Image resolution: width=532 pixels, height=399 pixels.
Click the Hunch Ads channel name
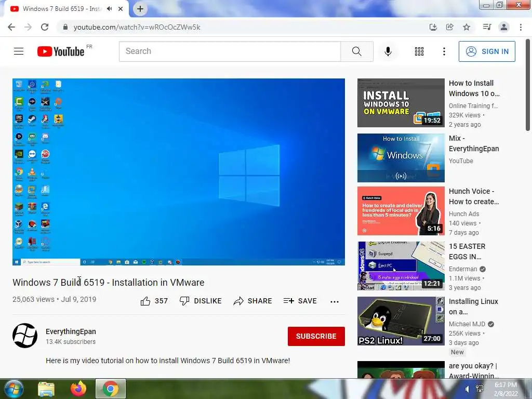(464, 214)
